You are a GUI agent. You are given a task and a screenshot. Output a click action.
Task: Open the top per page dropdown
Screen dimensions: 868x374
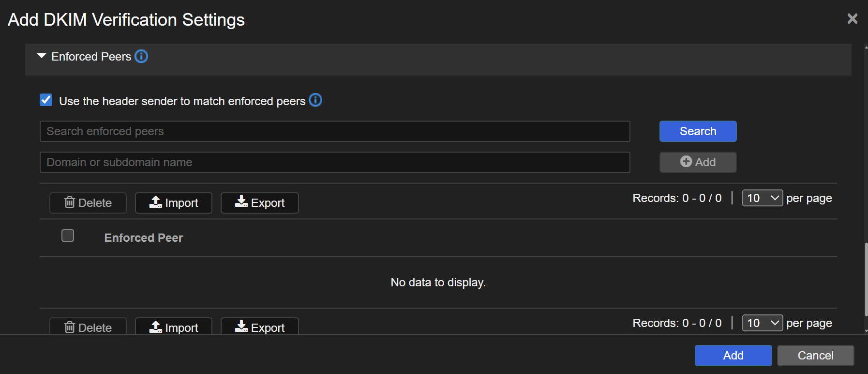762,198
